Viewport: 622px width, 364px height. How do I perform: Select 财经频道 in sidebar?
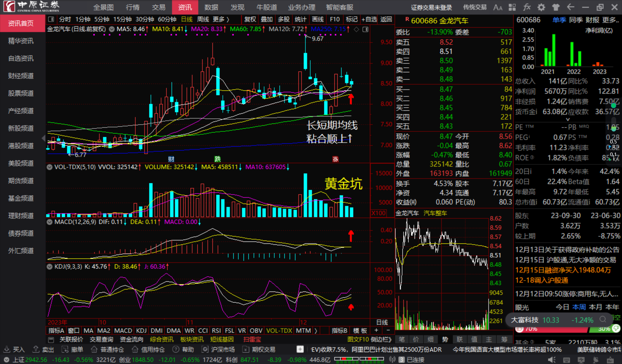pyautogui.click(x=21, y=76)
